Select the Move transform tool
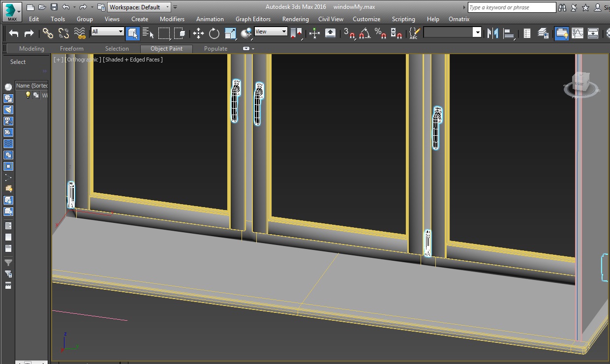This screenshot has width=610, height=364. coord(198,33)
